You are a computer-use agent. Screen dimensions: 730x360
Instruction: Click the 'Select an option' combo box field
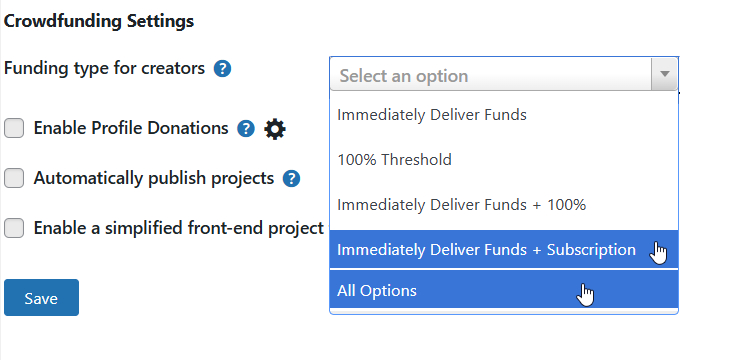coord(504,74)
